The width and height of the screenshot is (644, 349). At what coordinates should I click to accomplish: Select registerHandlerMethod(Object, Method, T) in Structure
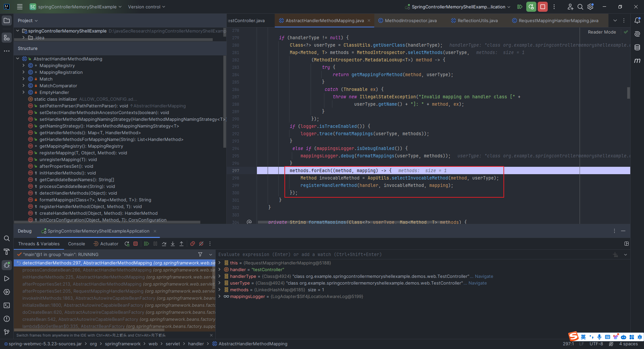tap(91, 207)
